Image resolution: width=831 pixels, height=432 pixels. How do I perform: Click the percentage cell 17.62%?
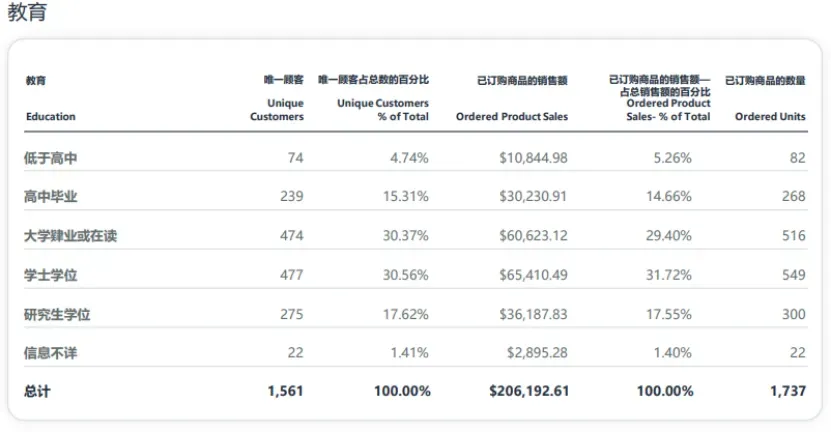pyautogui.click(x=406, y=314)
